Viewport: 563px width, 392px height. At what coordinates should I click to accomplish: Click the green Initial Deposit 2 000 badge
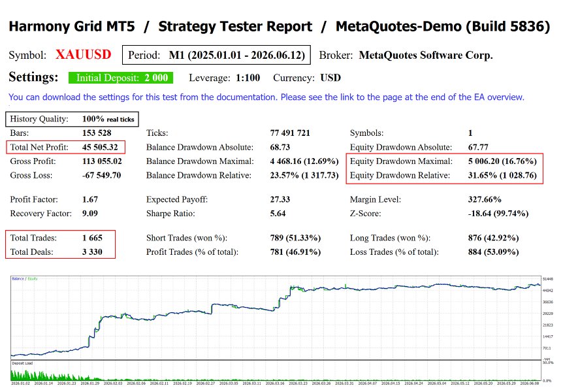tap(121, 78)
